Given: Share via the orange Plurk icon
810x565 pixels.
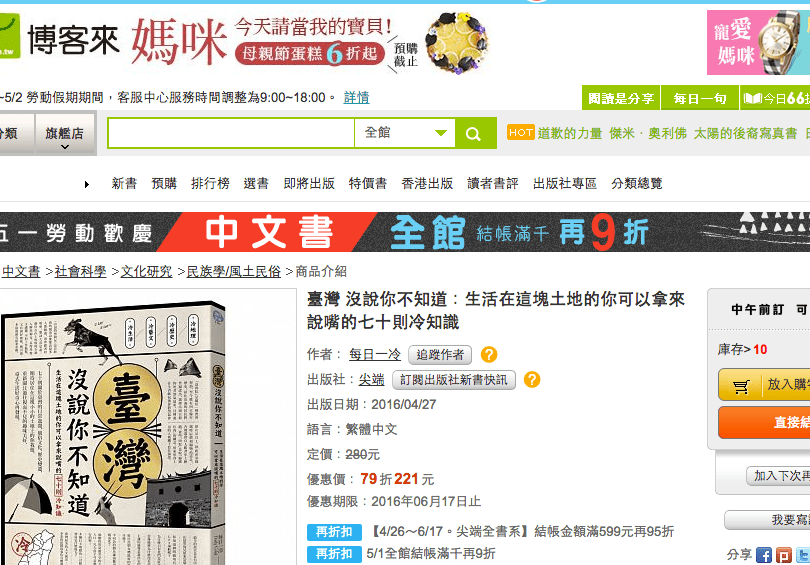Looking at the screenshot, I should coord(783,555).
